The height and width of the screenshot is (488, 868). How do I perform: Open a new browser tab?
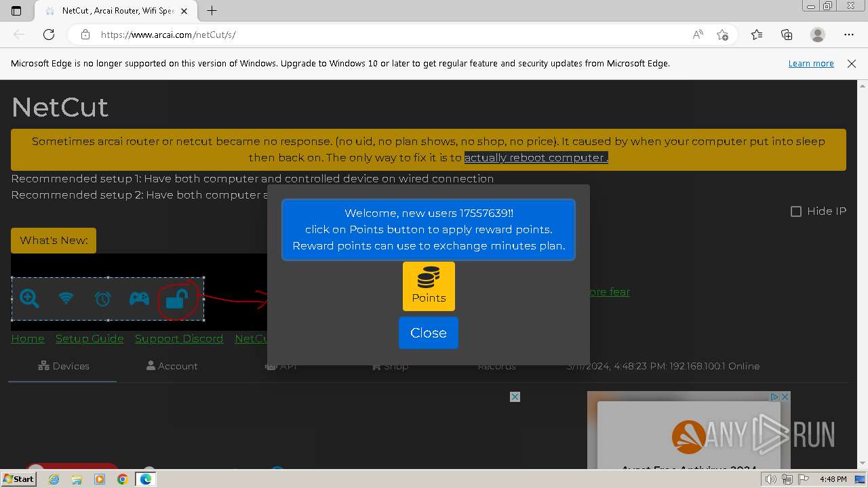click(x=212, y=11)
